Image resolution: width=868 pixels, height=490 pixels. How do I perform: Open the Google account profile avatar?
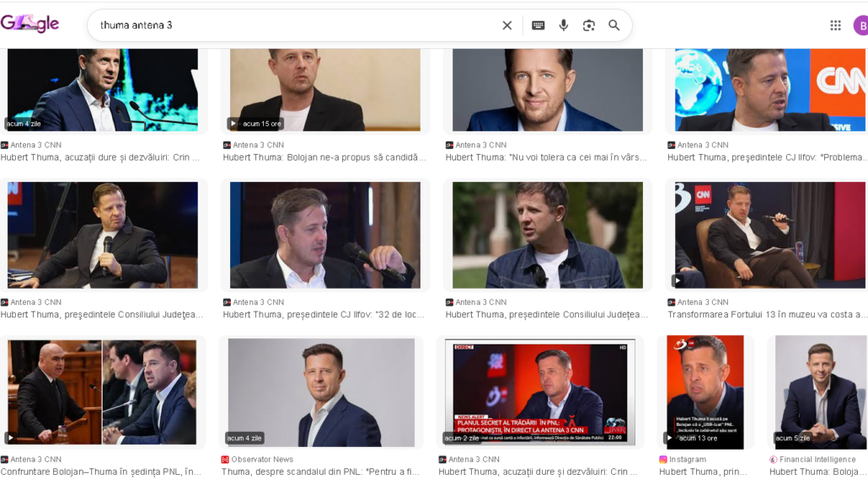860,25
